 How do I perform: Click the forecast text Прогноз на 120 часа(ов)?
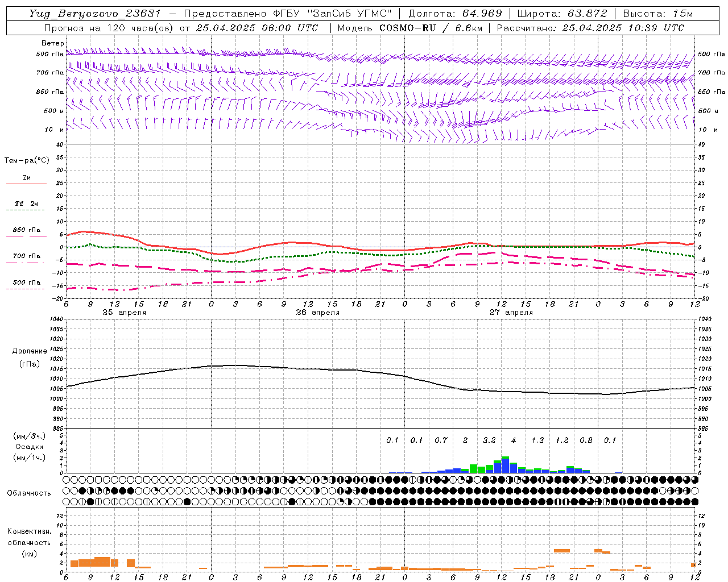coord(110,28)
